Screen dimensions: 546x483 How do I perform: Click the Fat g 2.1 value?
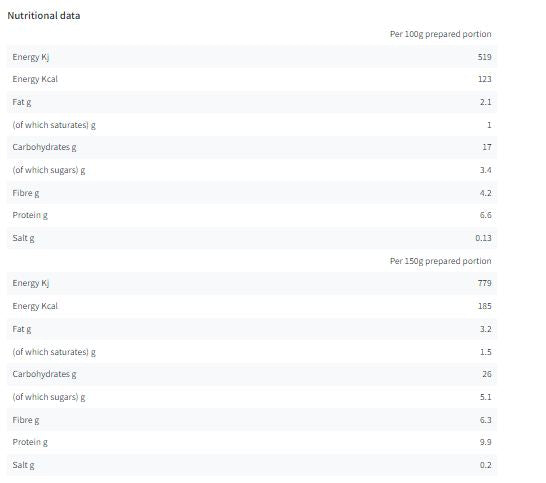[x=485, y=102]
